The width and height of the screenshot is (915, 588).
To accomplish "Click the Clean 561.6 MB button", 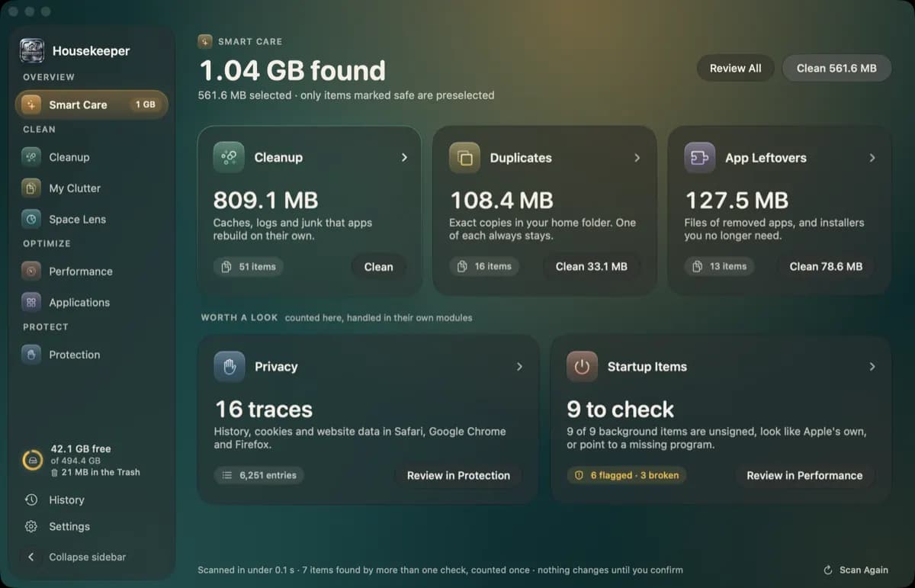I will (836, 68).
